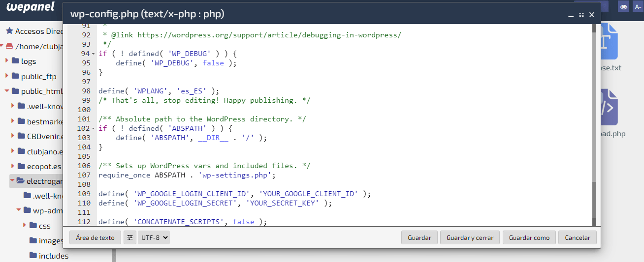This screenshot has height=262, width=644.
Task: Select the ecopot.es folder label
Action: [x=45, y=166]
